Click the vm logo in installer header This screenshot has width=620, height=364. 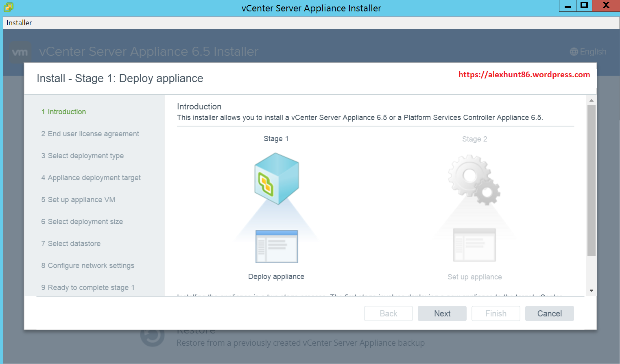click(20, 52)
